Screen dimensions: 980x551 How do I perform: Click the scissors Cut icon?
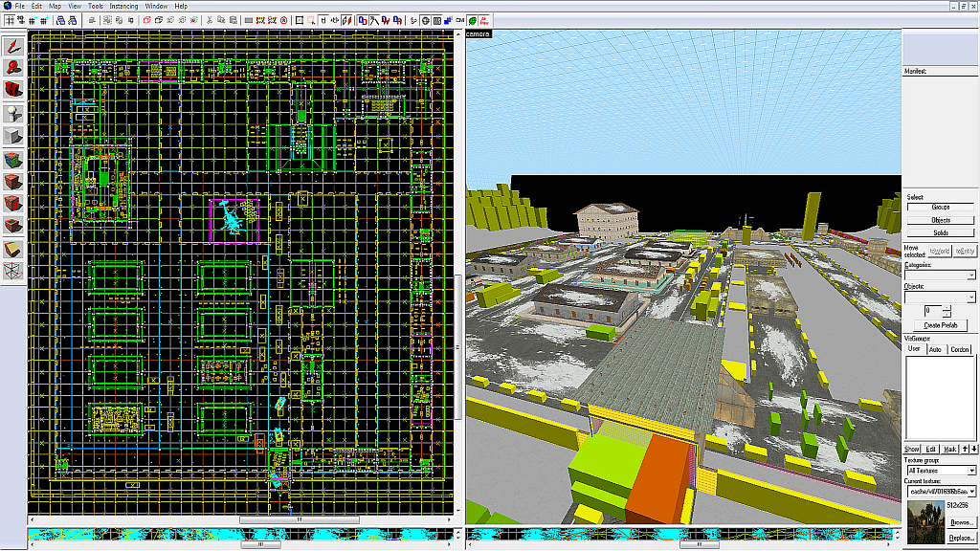point(210,21)
